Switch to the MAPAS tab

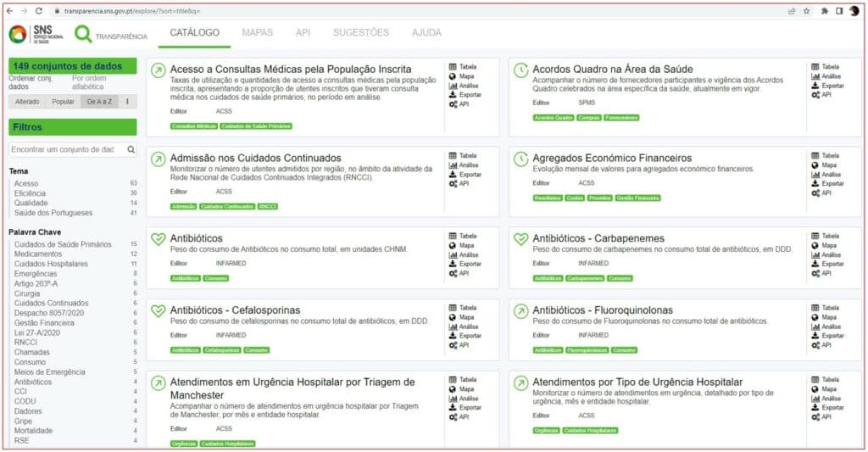tap(257, 33)
